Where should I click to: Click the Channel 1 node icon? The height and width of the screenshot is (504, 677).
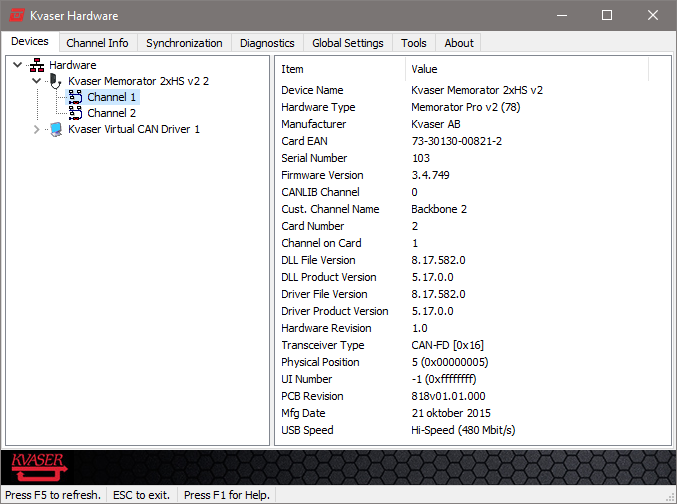[75, 97]
